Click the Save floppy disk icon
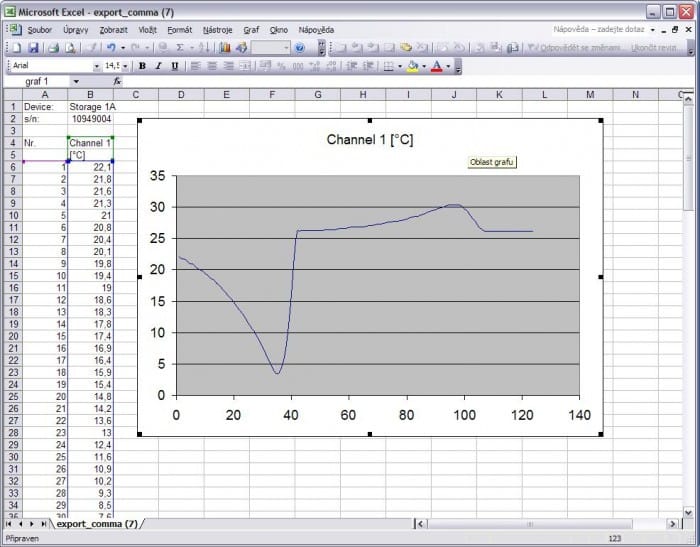Viewport: 700px width, 547px height. click(33, 47)
